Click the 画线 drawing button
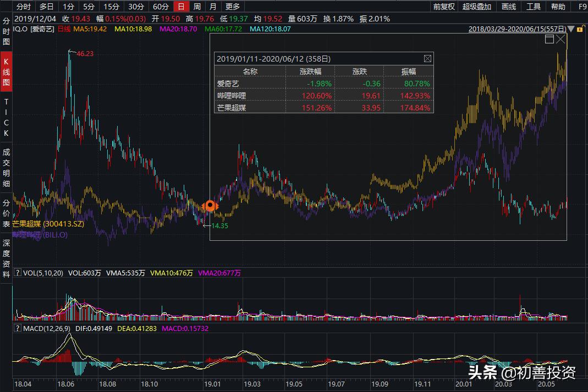Viewport: 588px width, 392px height. (509, 7)
